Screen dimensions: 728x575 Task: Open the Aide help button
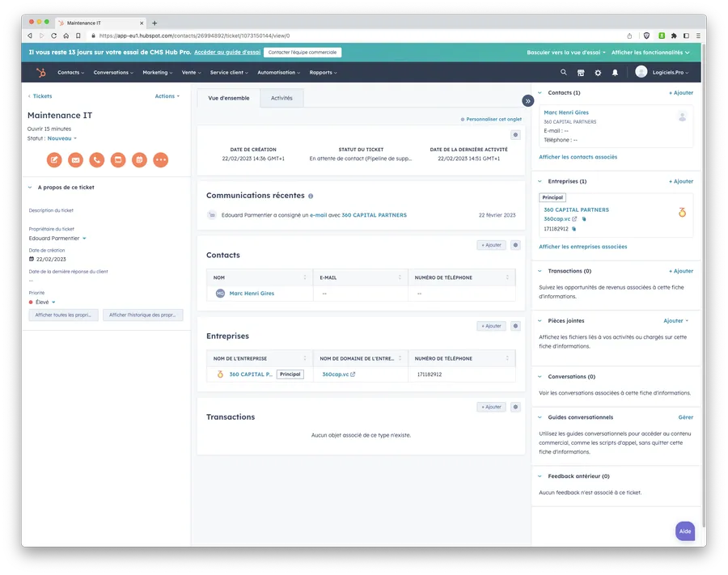point(685,531)
